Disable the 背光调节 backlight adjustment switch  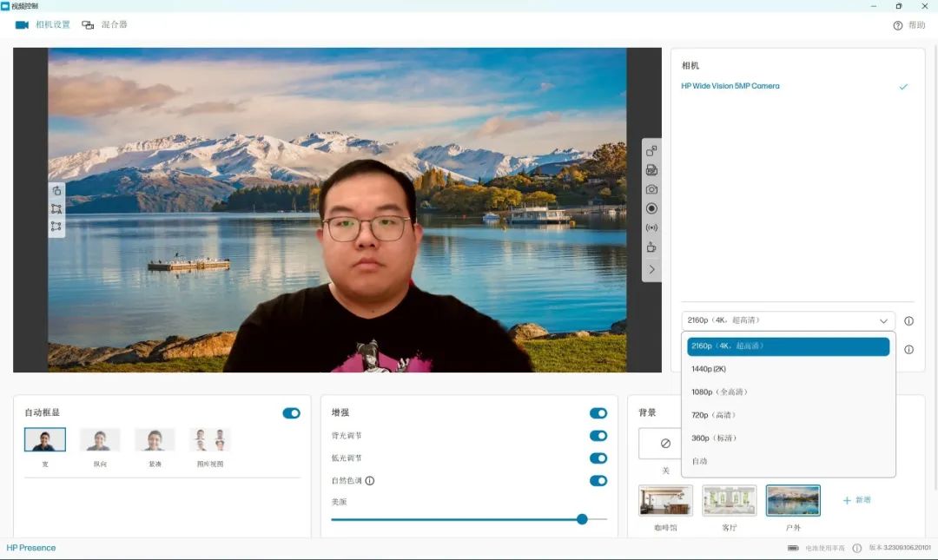[598, 436]
